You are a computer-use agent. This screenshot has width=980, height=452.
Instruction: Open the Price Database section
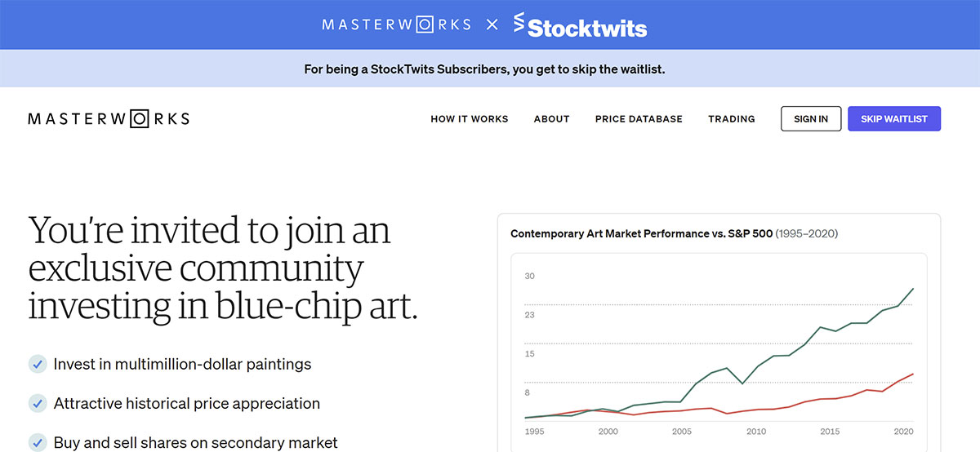pos(639,119)
